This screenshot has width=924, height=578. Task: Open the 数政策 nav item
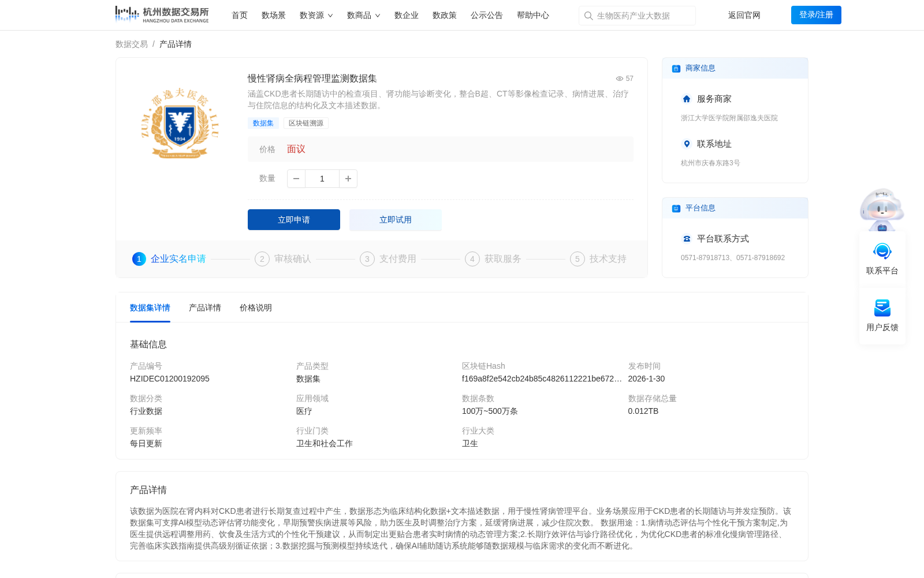[445, 16]
